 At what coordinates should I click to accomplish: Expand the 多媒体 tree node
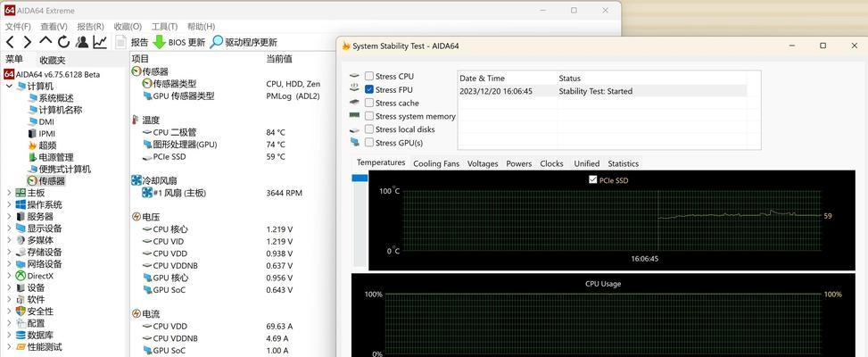click(x=9, y=240)
